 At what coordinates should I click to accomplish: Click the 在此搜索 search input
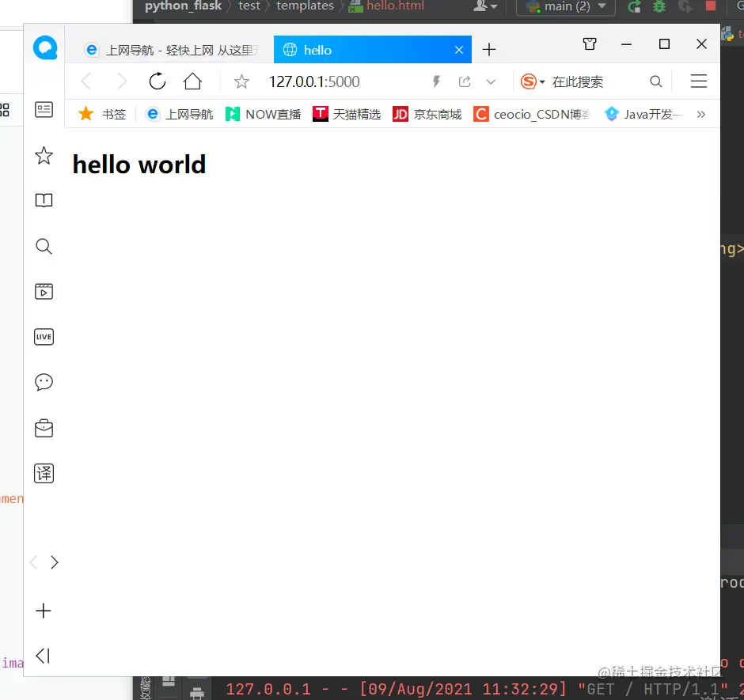tap(578, 82)
